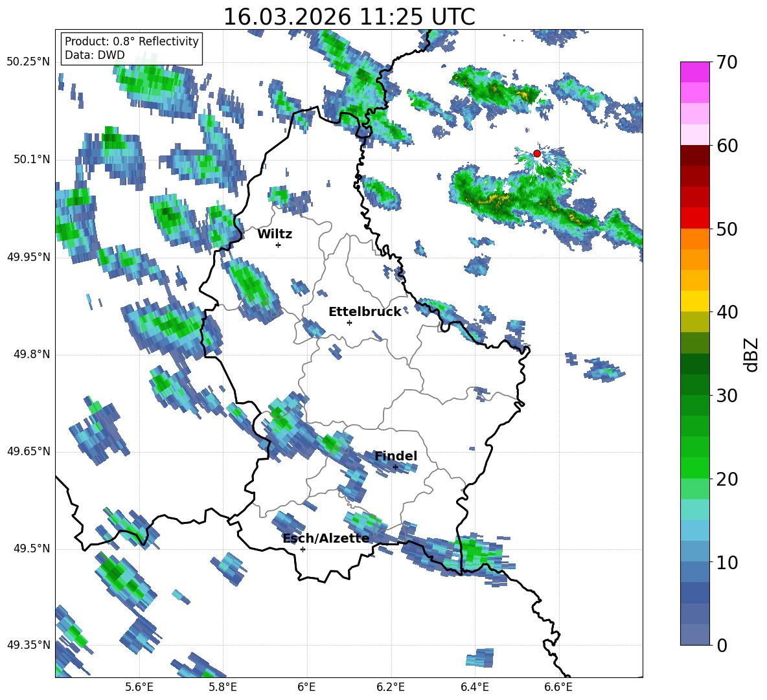Select the Wiltz city label
Screen dimensions: 767x700
pos(275,234)
